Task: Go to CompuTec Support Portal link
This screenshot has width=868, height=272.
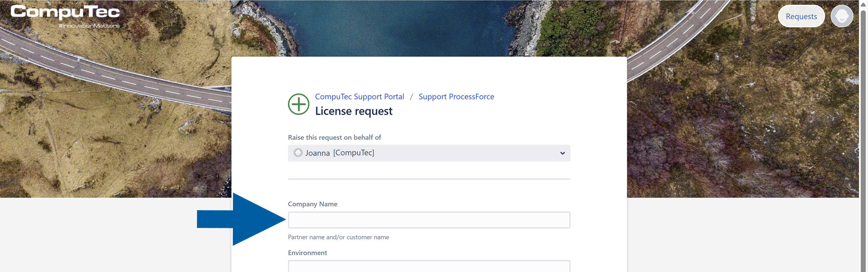Action: pos(360,97)
